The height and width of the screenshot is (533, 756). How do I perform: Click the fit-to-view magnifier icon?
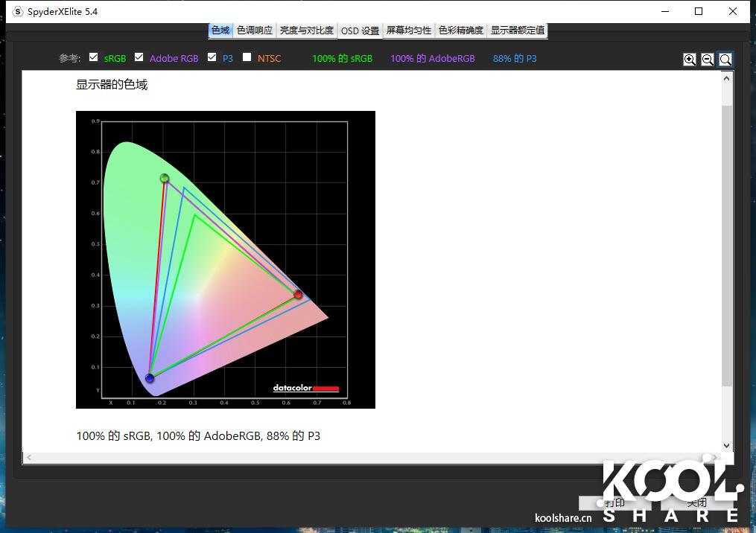[x=725, y=60]
